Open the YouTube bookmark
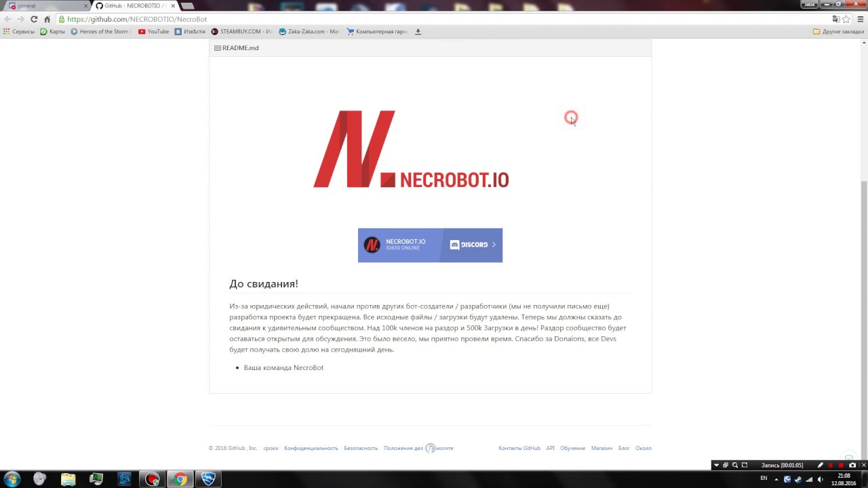Image resolution: width=868 pixels, height=488 pixels. tap(154, 31)
